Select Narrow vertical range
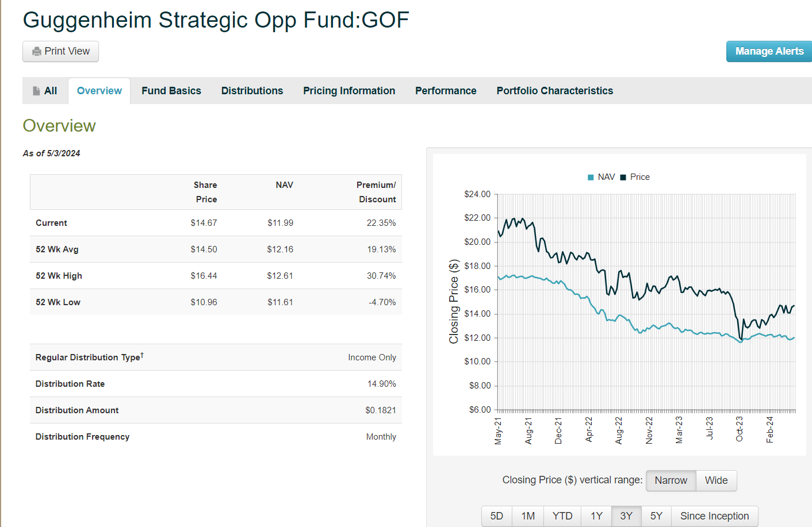 point(671,480)
